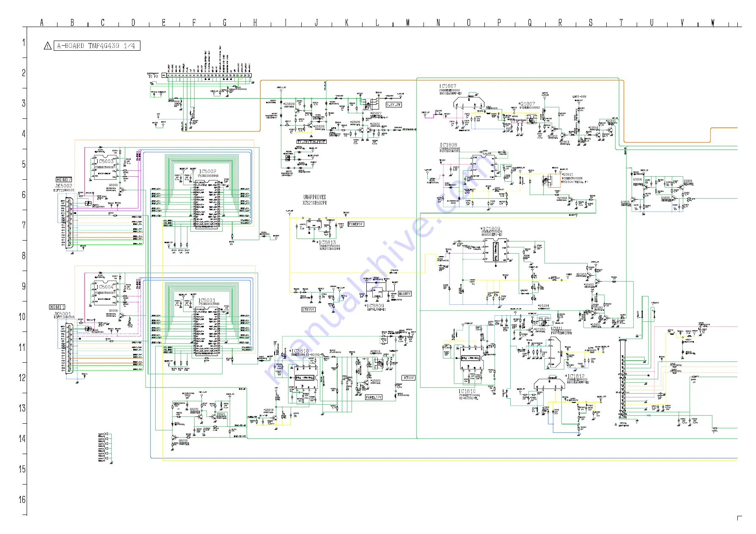Click the 5.6V_3V boxed rail label
756x534 pixels.
tap(393, 104)
